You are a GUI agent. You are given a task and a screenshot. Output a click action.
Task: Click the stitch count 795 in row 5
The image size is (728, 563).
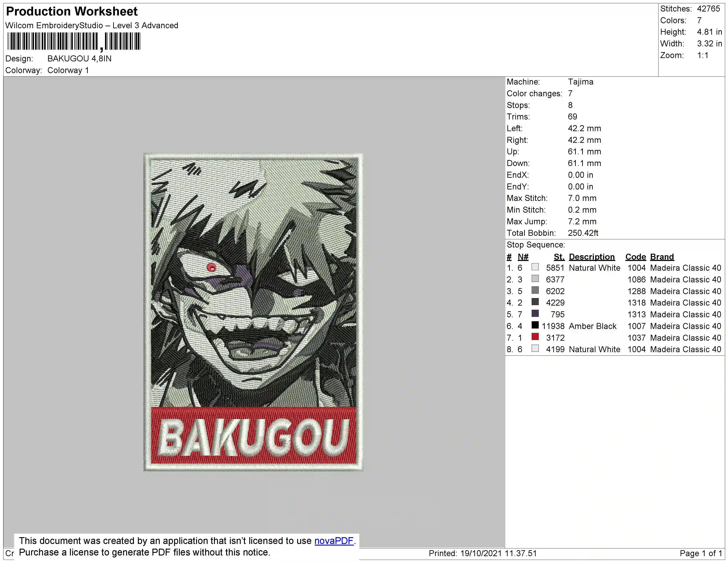point(558,314)
